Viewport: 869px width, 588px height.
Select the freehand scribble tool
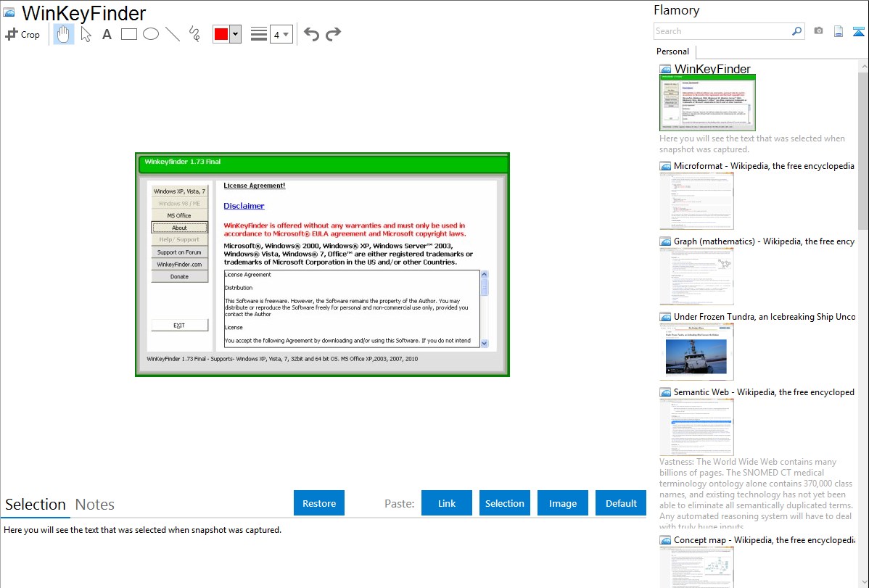[194, 34]
